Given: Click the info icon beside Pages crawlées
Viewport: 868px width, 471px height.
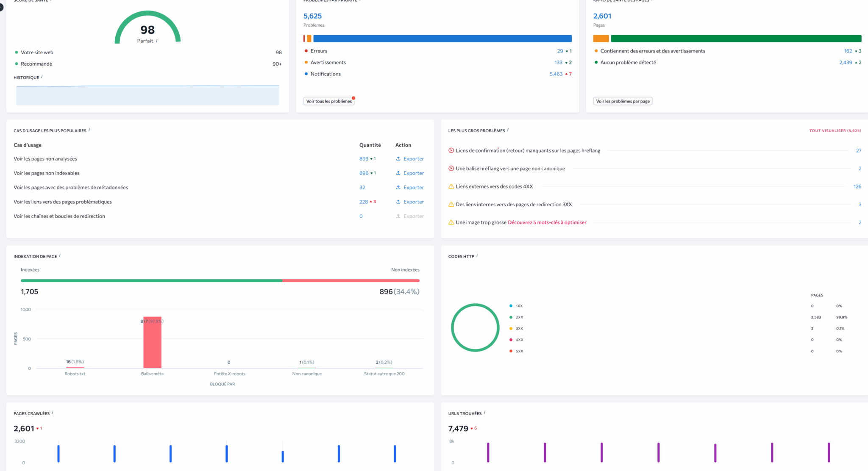Looking at the screenshot, I should (x=53, y=413).
